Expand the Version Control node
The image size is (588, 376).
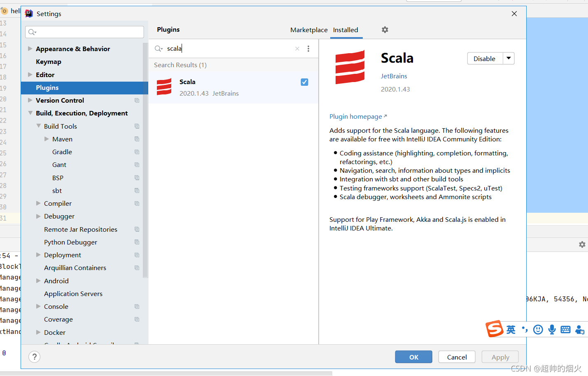(30, 100)
